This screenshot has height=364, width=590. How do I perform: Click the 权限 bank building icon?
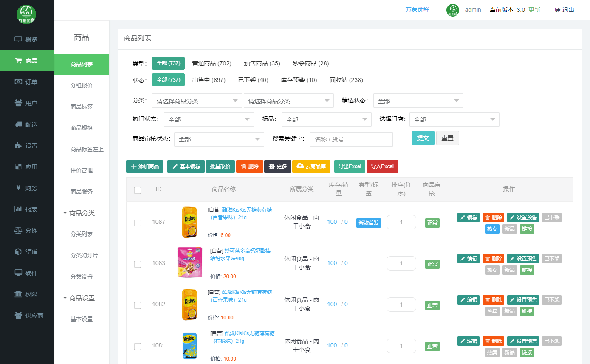[x=18, y=294]
